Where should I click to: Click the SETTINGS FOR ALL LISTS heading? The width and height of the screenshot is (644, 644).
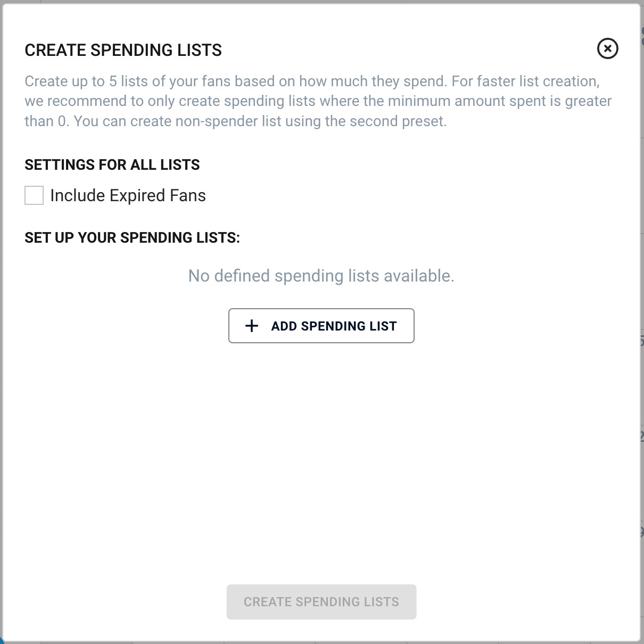click(112, 164)
